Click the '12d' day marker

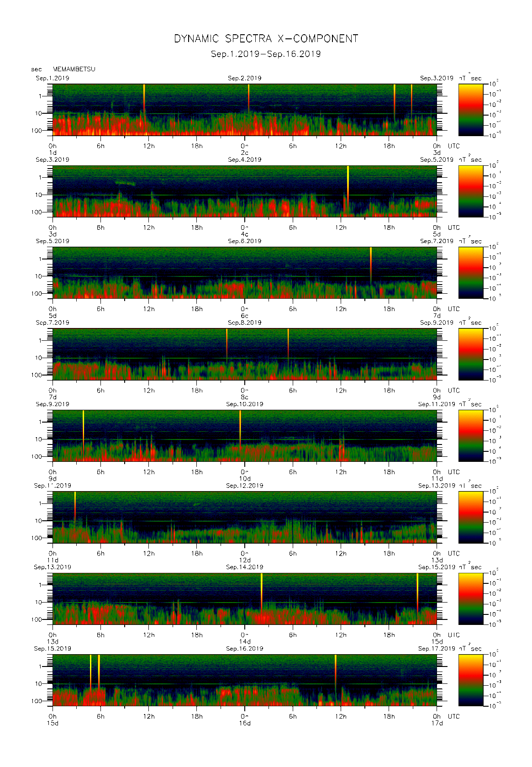point(245,560)
